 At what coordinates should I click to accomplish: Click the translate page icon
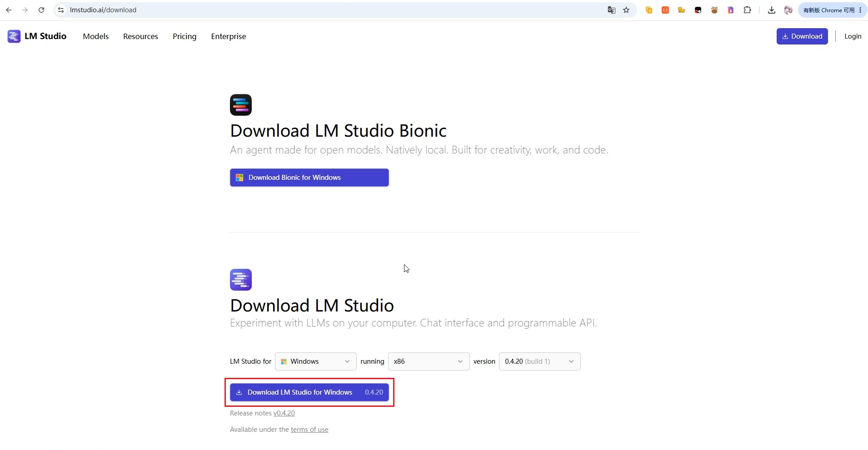(x=612, y=10)
